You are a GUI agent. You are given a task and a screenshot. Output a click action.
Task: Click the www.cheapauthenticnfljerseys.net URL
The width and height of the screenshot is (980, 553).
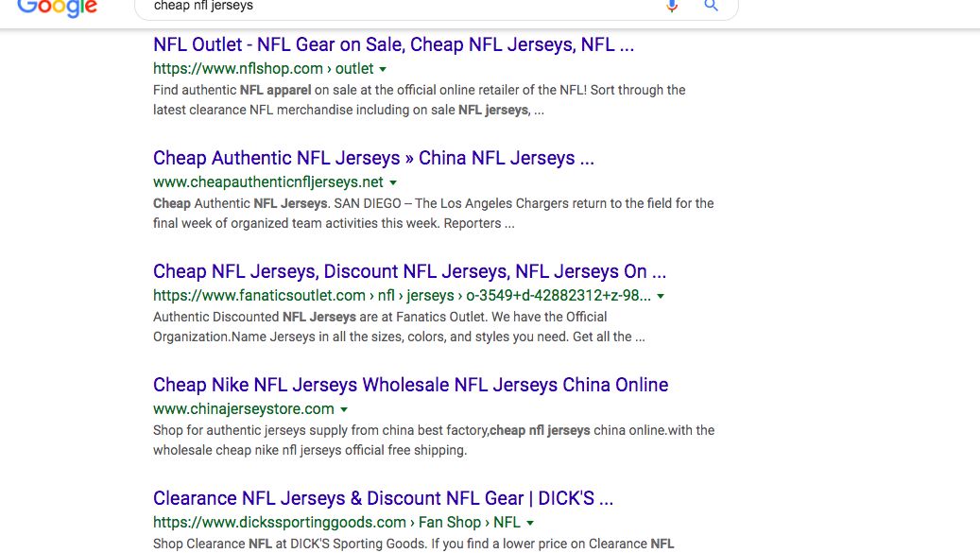coord(268,181)
